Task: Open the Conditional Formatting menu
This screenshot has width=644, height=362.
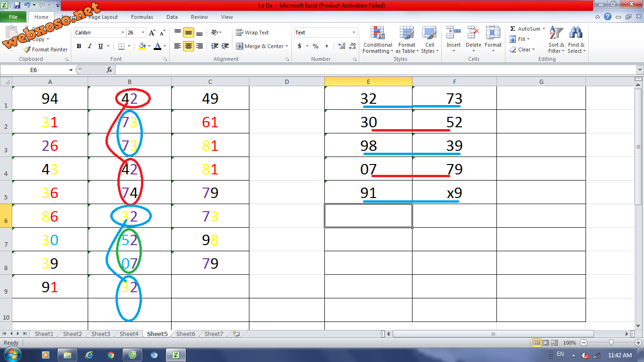Action: click(377, 41)
